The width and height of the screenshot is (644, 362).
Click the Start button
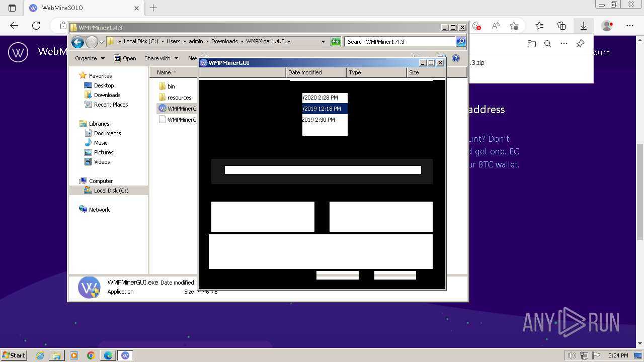[14, 355]
